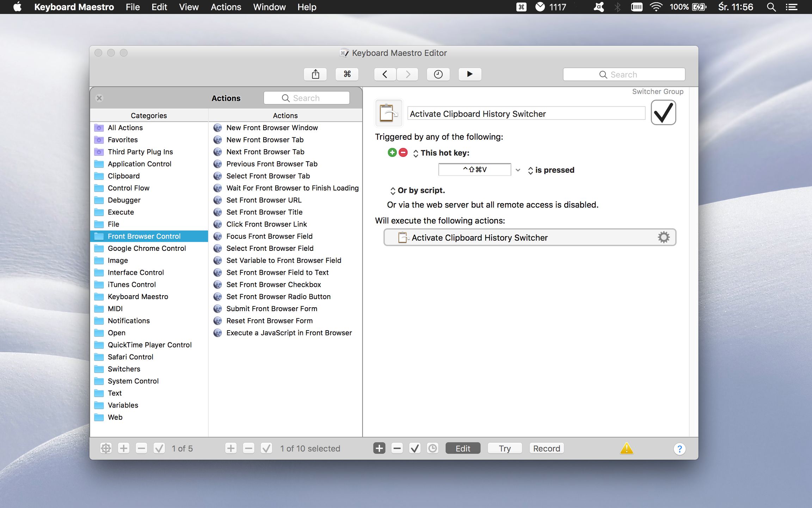The image size is (812, 508).
Task: Select the Clipboard category
Action: (x=123, y=176)
